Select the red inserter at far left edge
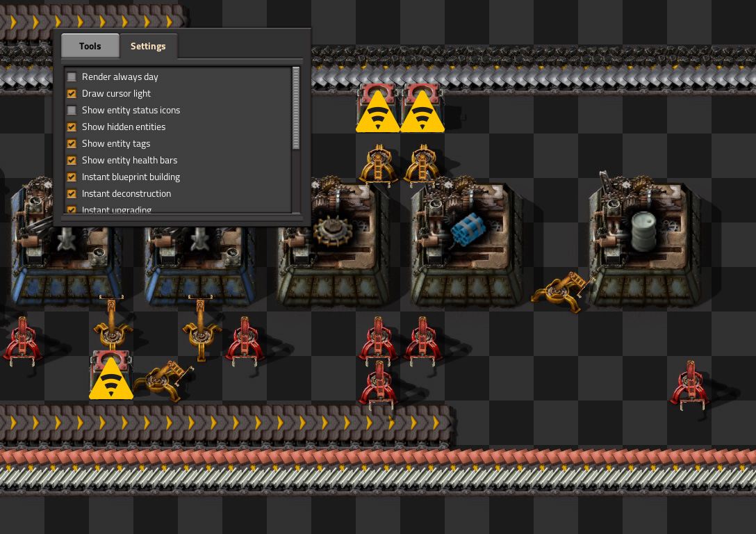Screen dimensions: 756x534 (x=22, y=341)
